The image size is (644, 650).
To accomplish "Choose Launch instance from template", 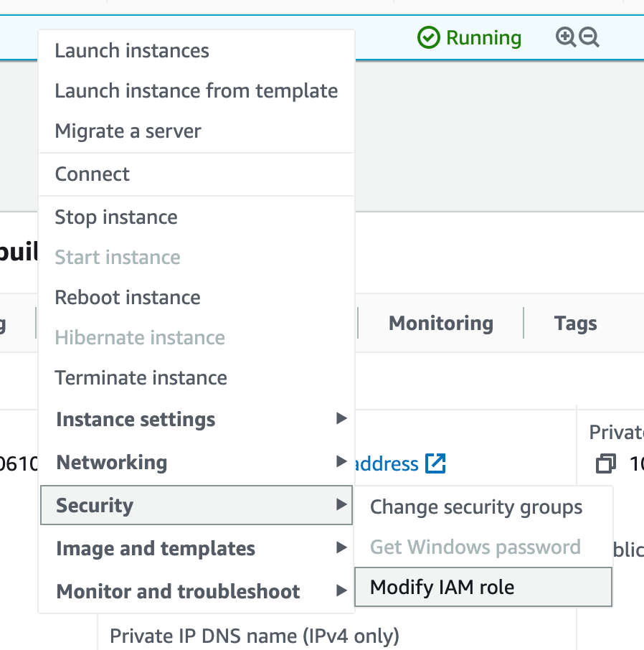I will coord(196,91).
